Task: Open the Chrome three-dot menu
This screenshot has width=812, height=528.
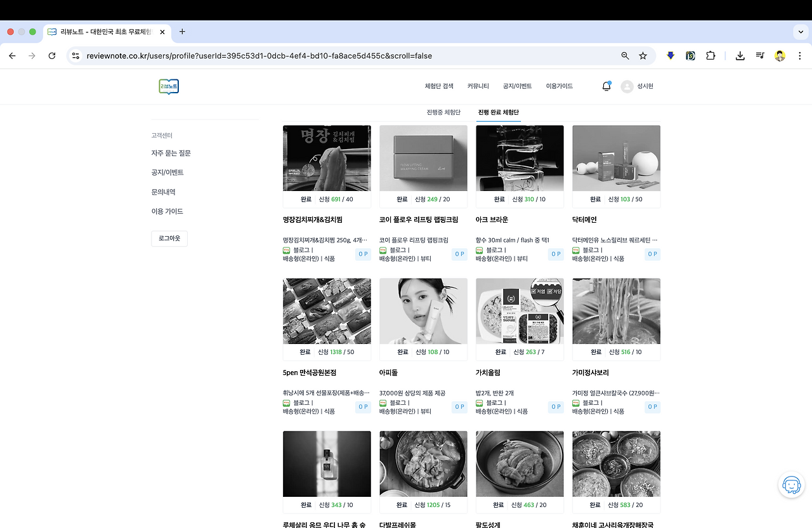Action: (799, 56)
